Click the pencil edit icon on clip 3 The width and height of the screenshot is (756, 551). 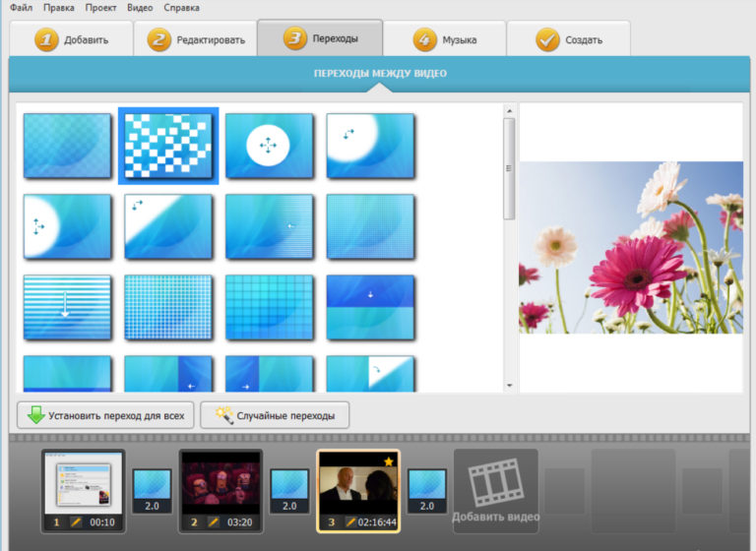point(350,522)
